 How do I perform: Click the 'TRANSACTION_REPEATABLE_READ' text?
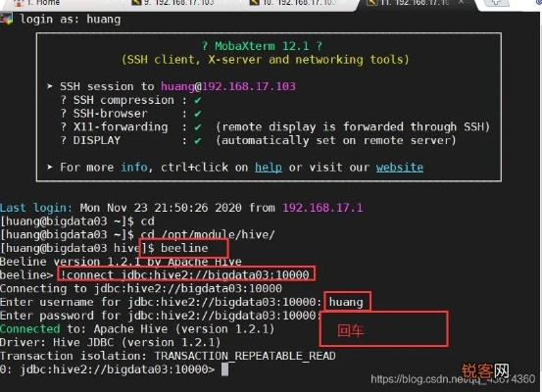(245, 356)
